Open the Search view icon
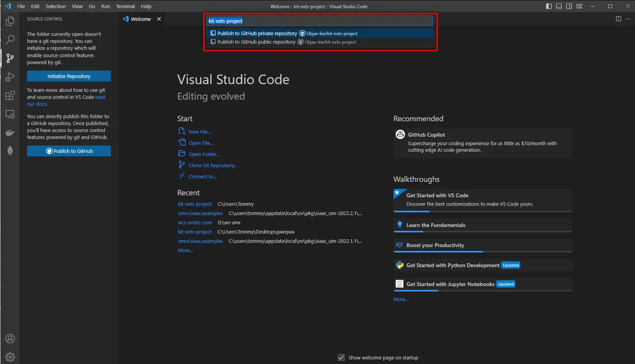 tap(10, 40)
